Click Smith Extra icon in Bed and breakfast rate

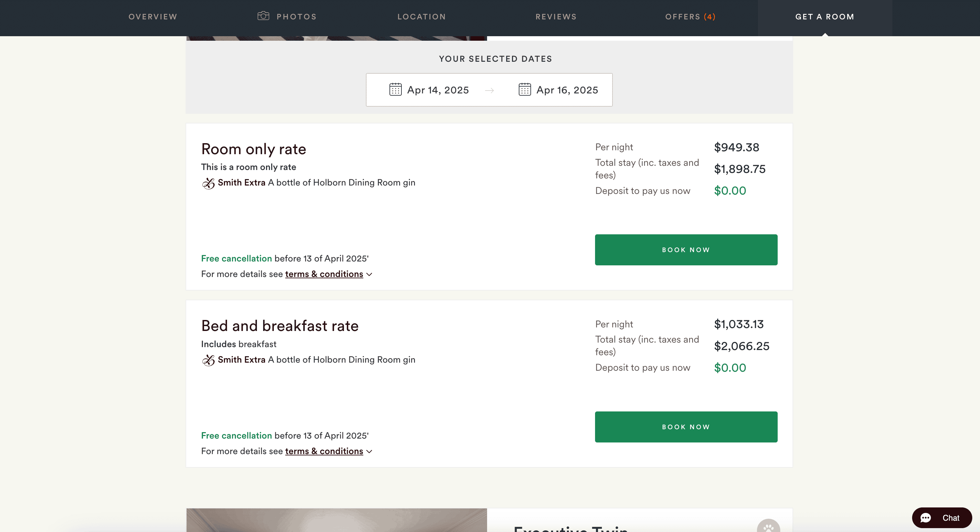208,360
